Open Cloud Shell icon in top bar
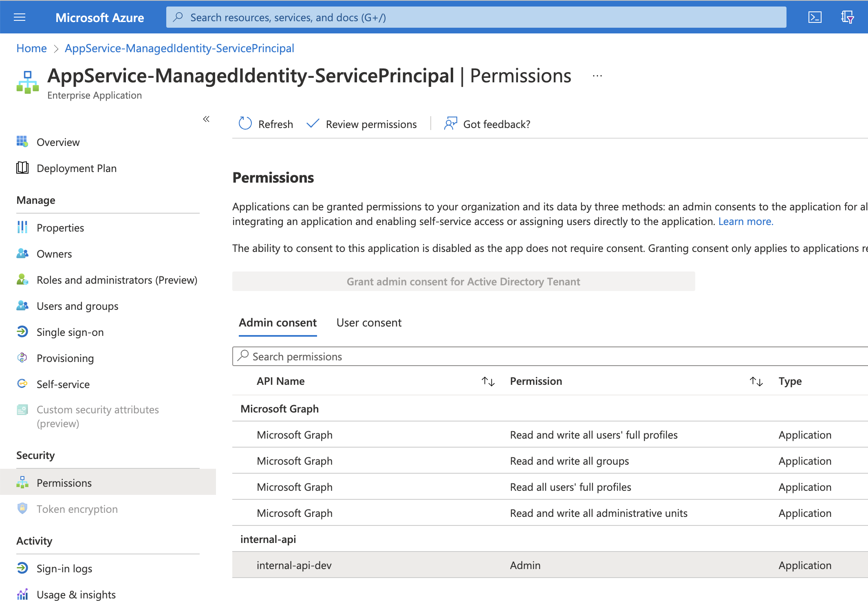Viewport: 868px width, 609px height. [x=815, y=17]
